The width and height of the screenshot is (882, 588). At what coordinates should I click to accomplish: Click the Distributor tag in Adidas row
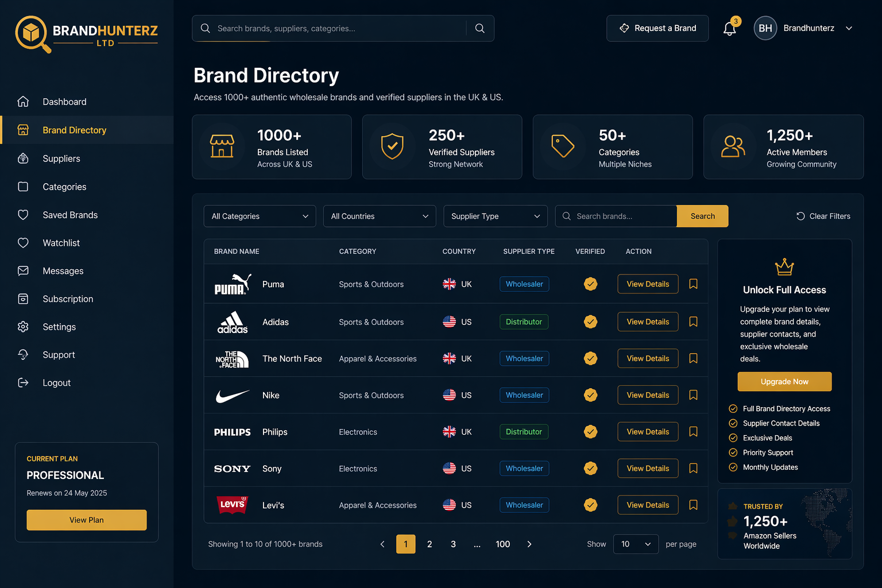tap(524, 322)
